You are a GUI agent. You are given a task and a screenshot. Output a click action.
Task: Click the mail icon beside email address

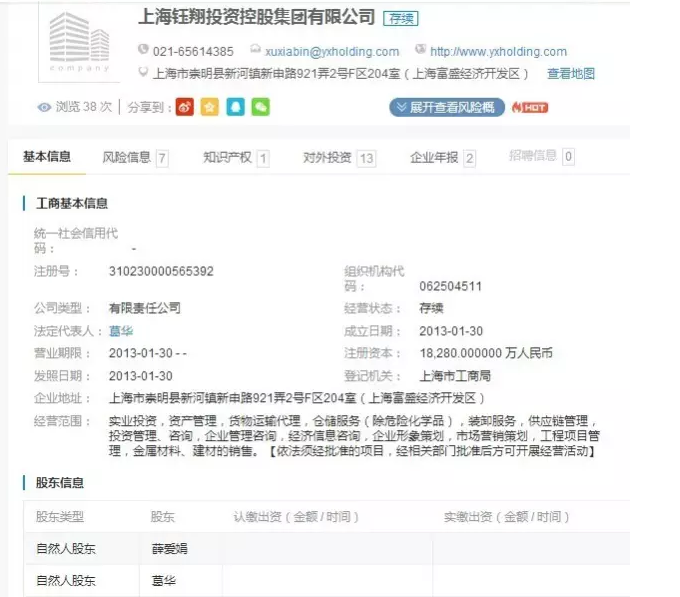255,49
